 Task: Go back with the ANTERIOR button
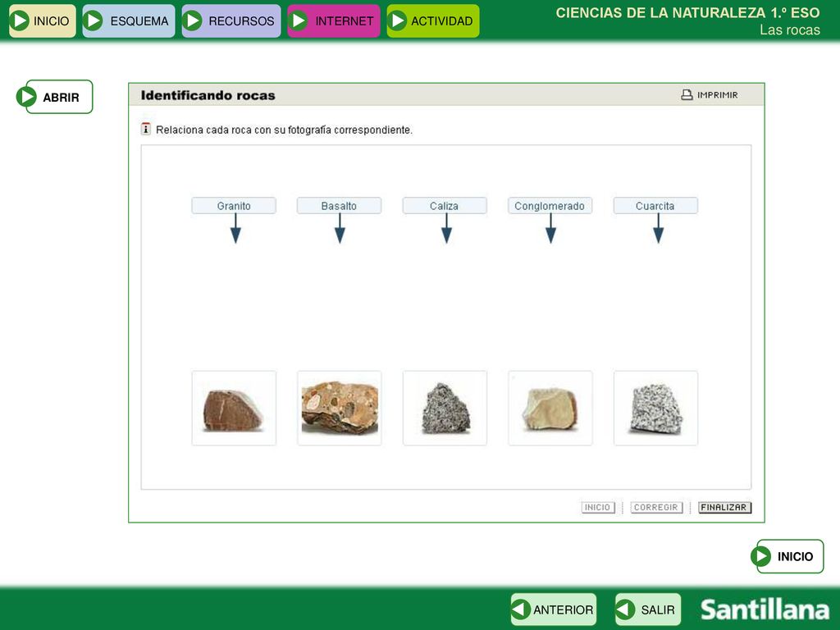tap(554, 609)
